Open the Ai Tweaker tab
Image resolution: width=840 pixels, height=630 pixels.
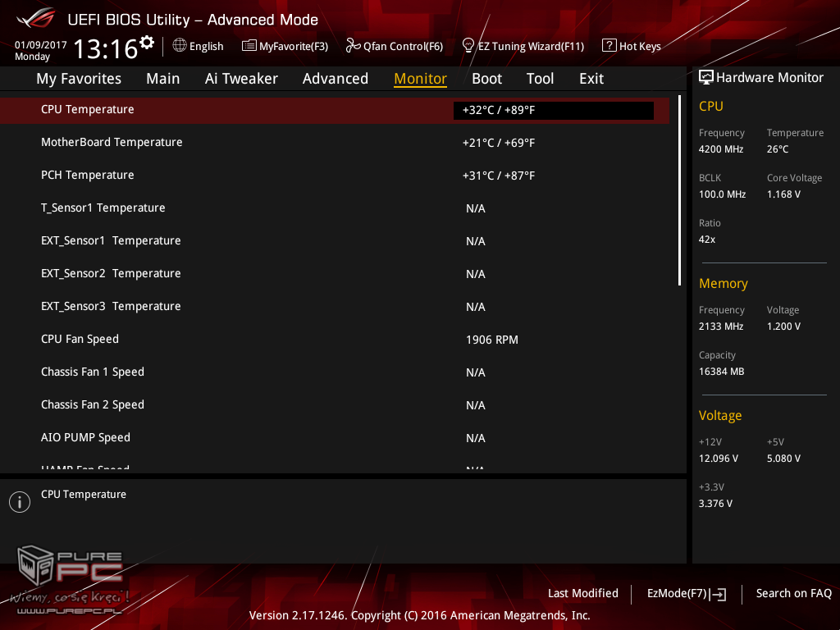(241, 79)
